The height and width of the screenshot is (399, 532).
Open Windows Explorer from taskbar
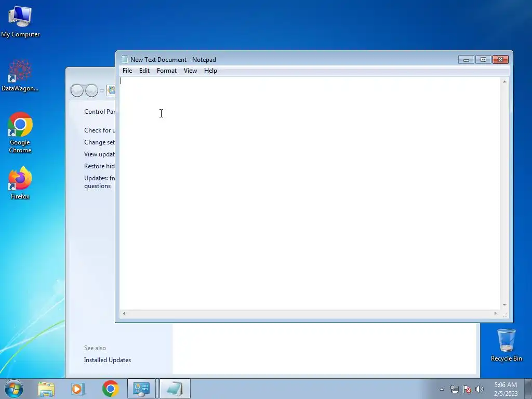46,389
